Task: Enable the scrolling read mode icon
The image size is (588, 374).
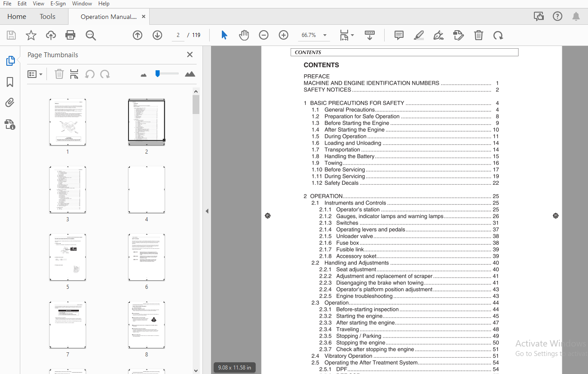Action: pyautogui.click(x=369, y=35)
